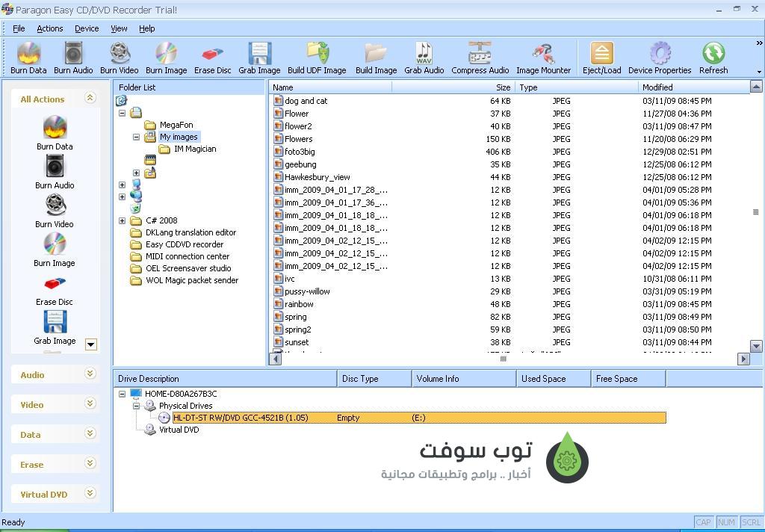Expand the Video sidebar section
Image resolution: width=765 pixels, height=532 pixels.
click(90, 403)
